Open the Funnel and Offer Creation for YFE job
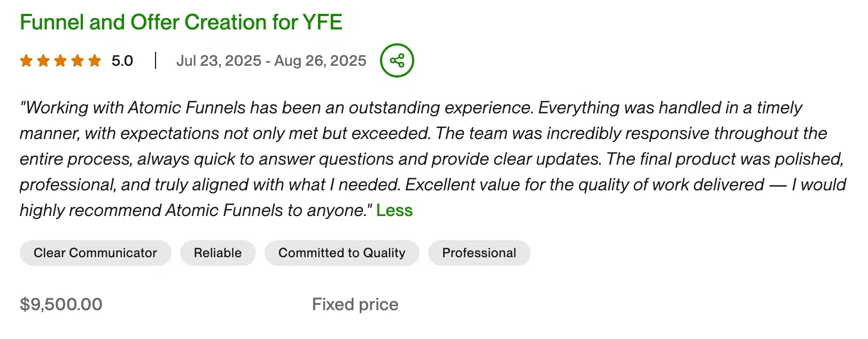Viewport: 868px width, 339px height. pos(180,22)
